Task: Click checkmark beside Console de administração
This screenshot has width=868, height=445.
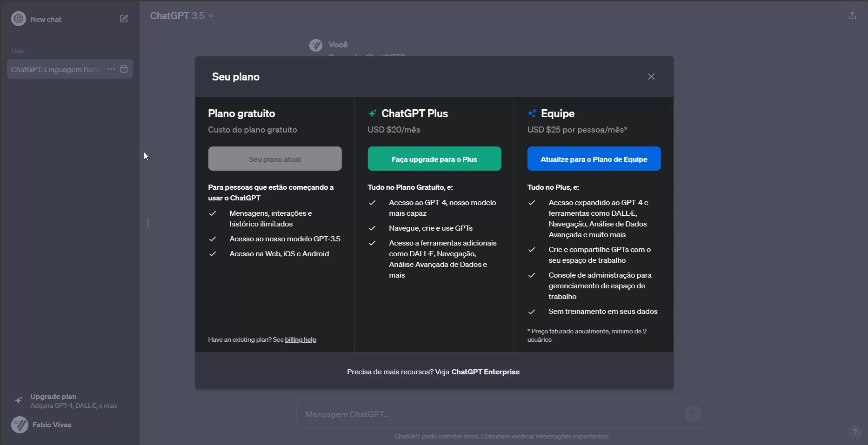Action: click(x=532, y=275)
